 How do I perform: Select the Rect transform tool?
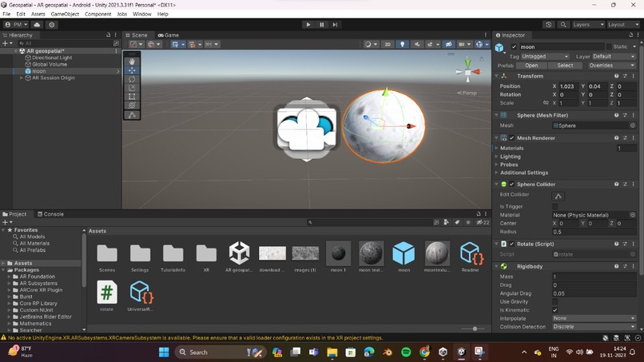(x=132, y=97)
